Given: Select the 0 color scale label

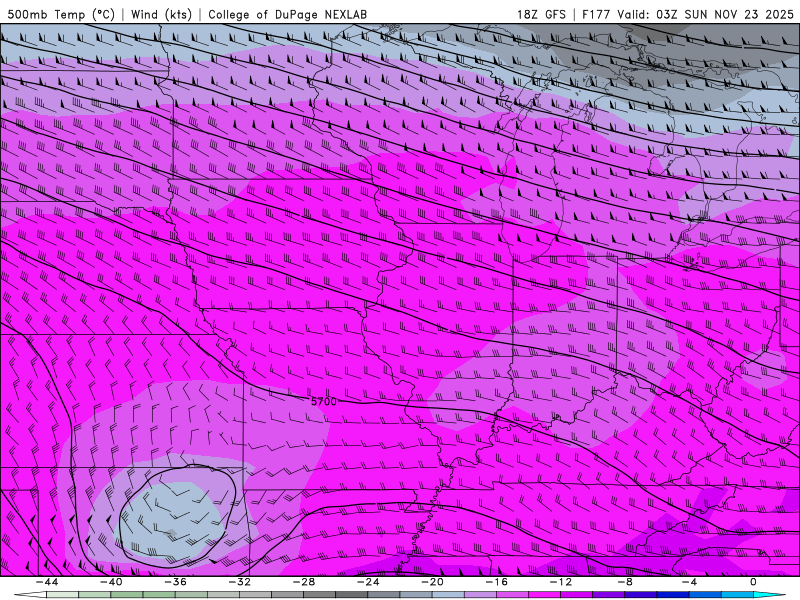Looking at the screenshot, I should click(754, 582).
